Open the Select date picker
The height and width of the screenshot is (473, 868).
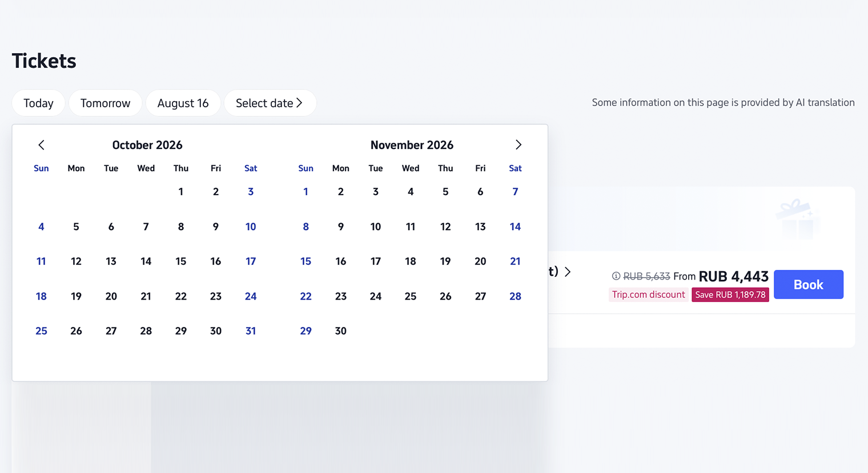point(270,103)
